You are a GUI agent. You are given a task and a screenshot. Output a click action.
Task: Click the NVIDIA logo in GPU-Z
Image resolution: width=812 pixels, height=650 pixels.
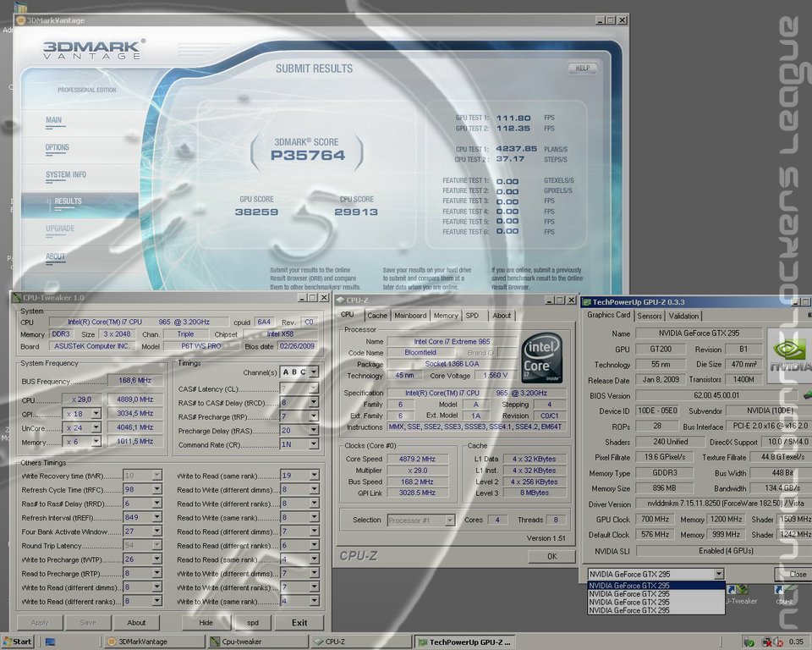[789, 355]
